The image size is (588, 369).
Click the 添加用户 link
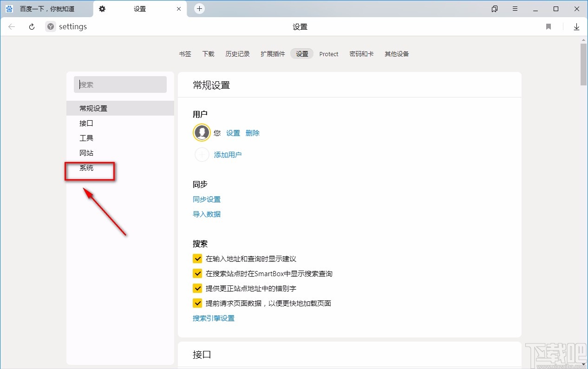228,155
